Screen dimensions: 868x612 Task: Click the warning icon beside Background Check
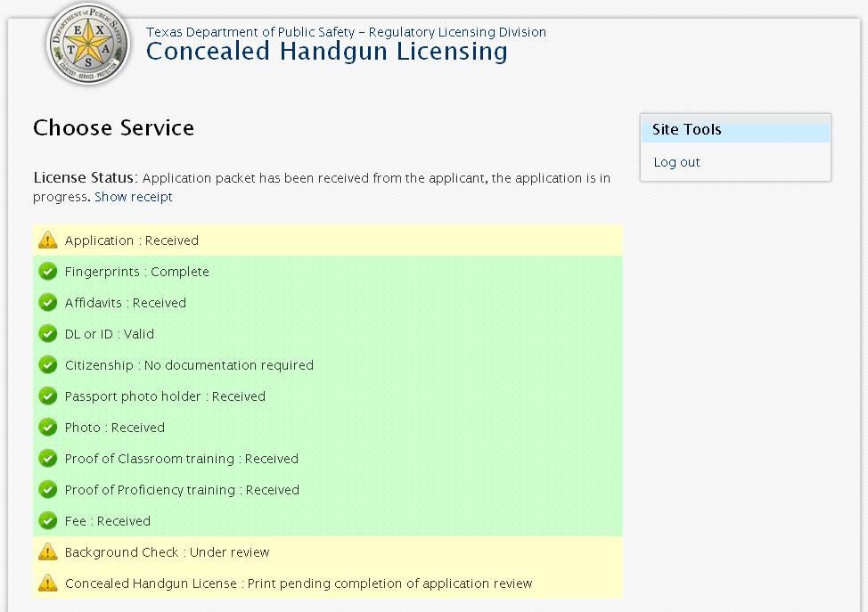pyautogui.click(x=48, y=552)
